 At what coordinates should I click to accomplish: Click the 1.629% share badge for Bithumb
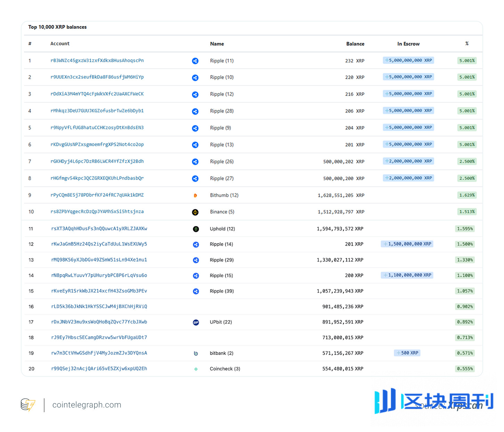pos(467,195)
